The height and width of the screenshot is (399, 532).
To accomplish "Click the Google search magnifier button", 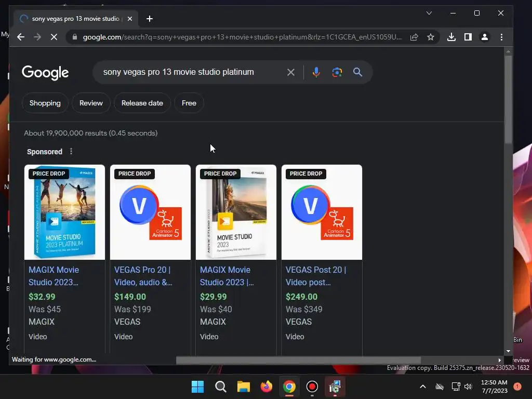I will (357, 72).
